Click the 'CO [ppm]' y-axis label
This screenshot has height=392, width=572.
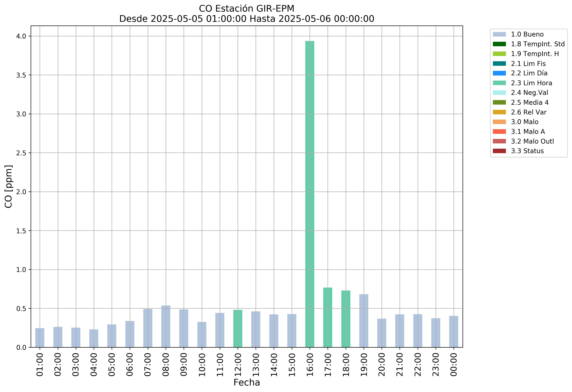[8, 187]
